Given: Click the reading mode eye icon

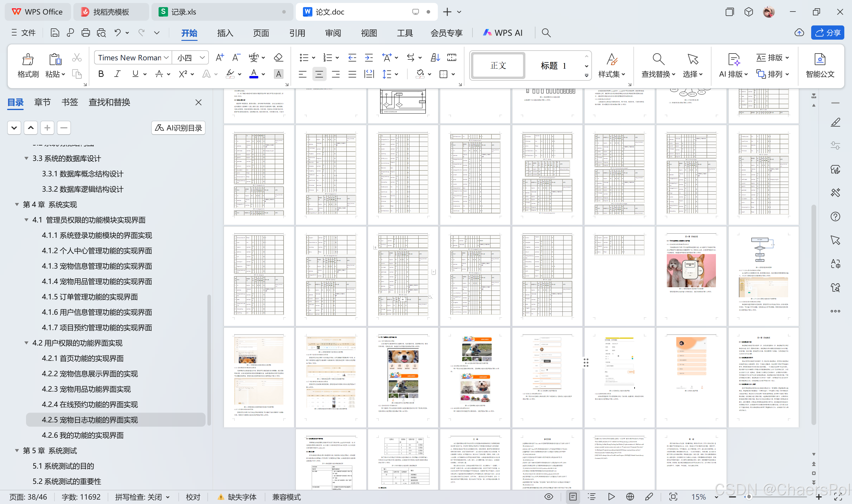Looking at the screenshot, I should (548, 497).
